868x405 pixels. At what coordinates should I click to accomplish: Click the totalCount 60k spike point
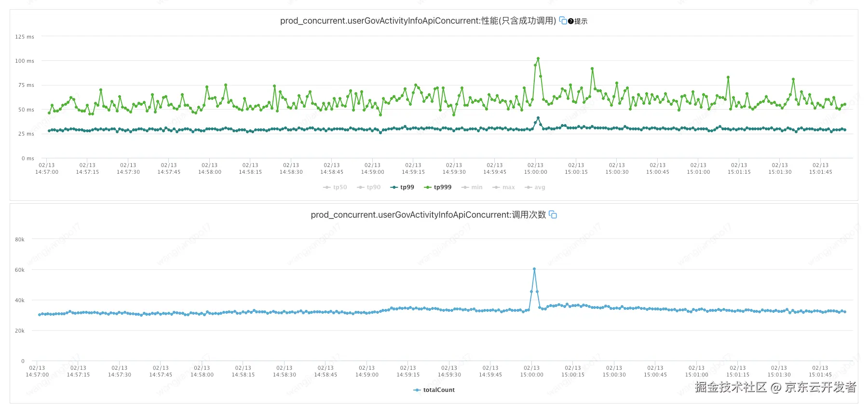(x=534, y=269)
